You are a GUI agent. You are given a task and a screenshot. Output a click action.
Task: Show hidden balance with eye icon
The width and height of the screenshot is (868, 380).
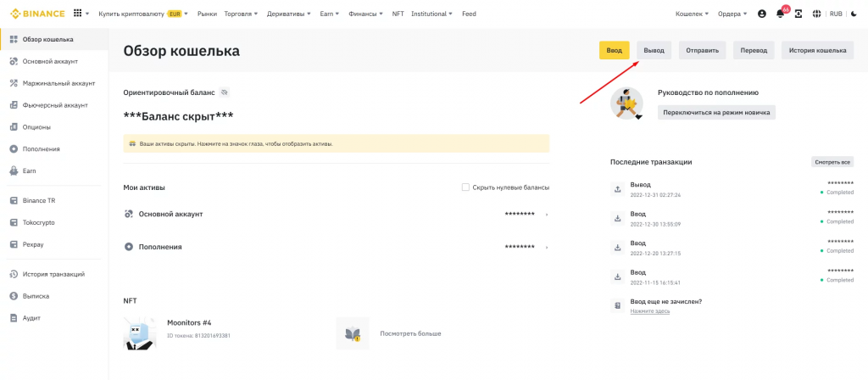point(224,92)
